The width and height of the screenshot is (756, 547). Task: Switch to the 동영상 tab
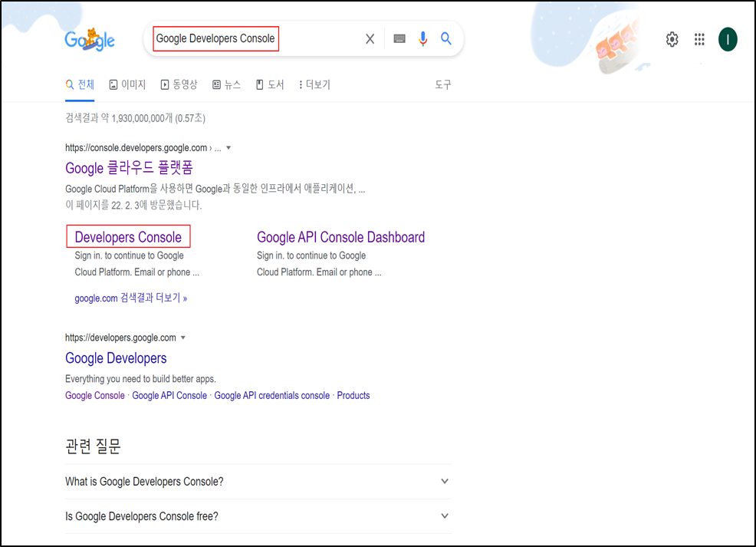pyautogui.click(x=179, y=85)
